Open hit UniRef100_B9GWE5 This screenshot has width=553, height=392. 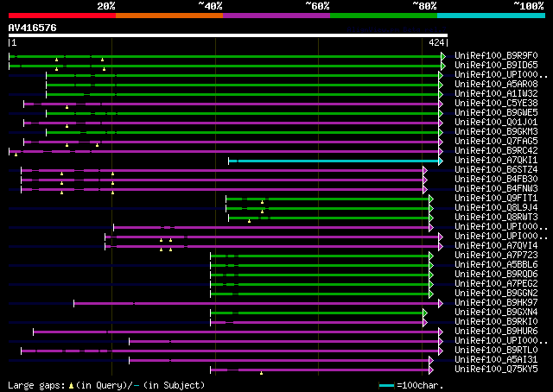point(496,113)
